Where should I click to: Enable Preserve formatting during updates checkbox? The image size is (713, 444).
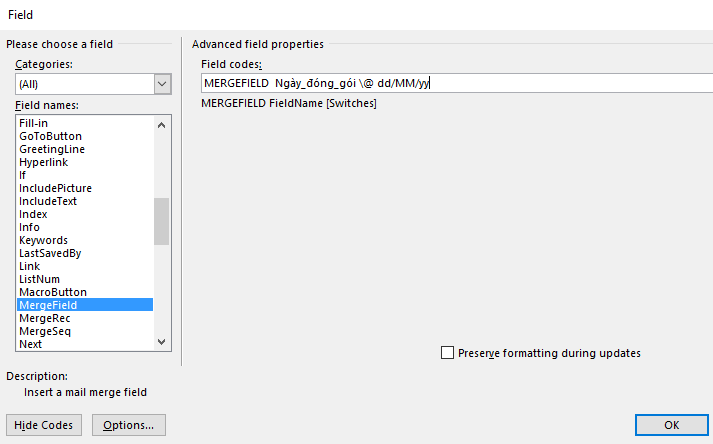447,353
